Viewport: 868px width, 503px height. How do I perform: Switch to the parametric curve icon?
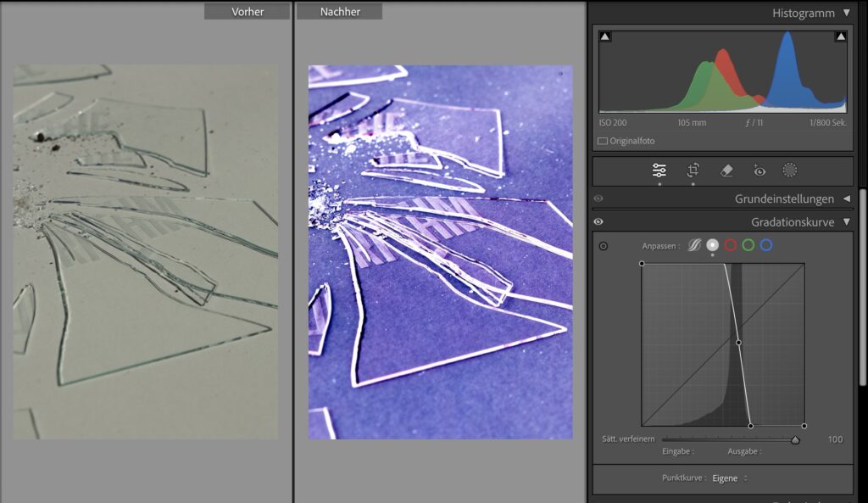click(x=694, y=245)
